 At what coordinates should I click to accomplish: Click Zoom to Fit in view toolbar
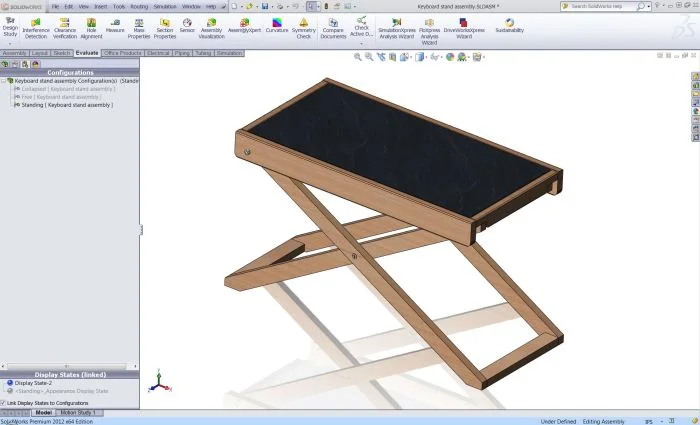359,57
